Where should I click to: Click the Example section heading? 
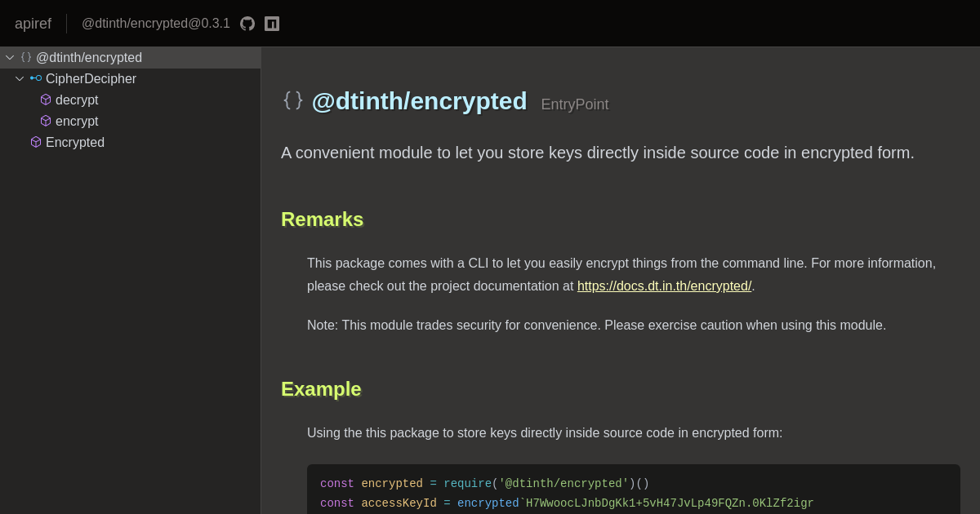tap(321, 389)
